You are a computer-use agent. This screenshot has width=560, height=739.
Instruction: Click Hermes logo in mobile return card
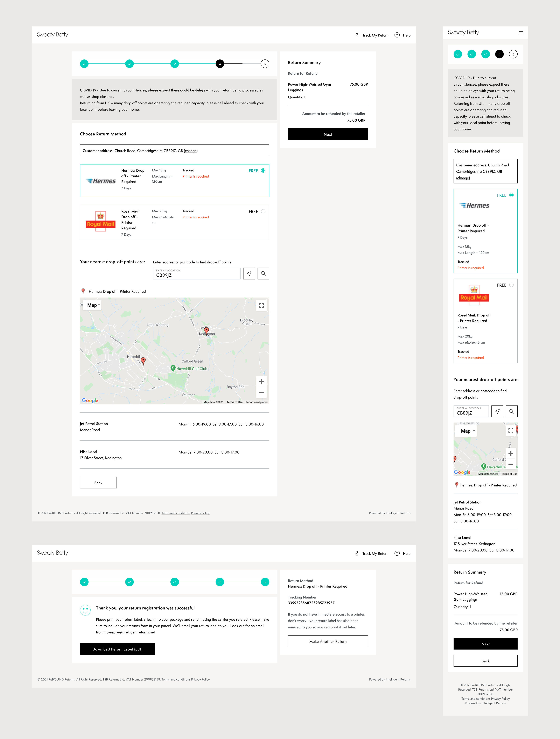pyautogui.click(x=474, y=205)
